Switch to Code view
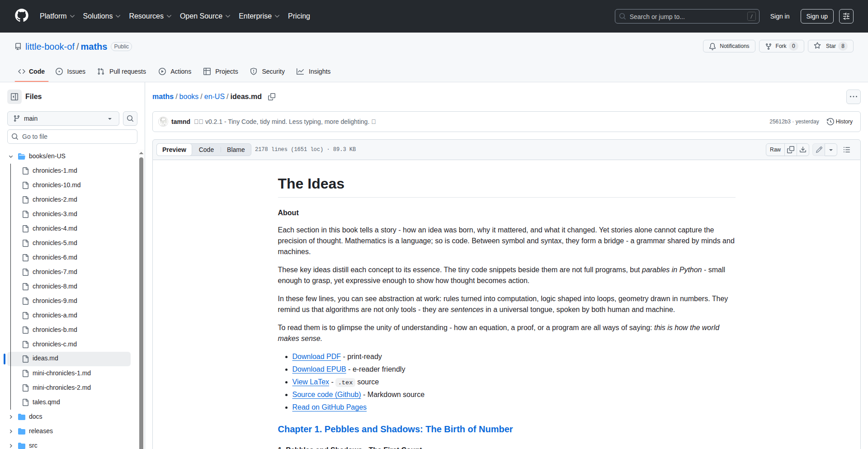868x449 pixels. 206,150
